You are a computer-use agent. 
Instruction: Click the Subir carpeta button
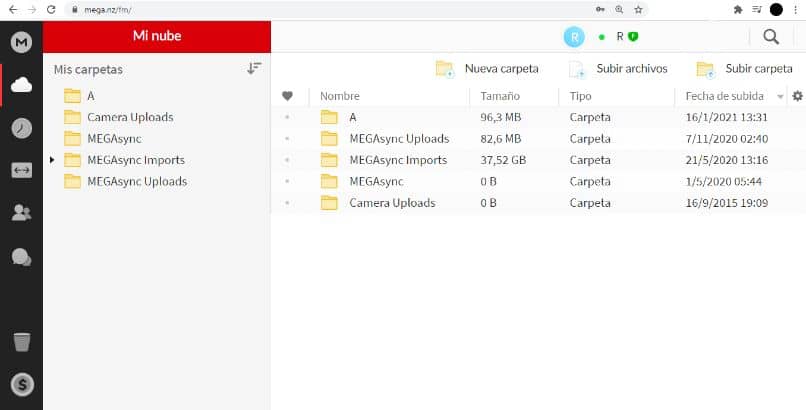coord(744,69)
